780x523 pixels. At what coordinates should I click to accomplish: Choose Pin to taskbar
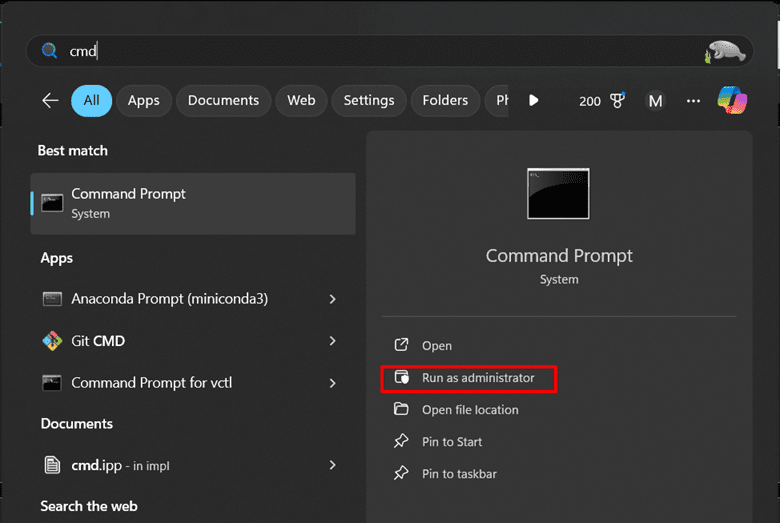coord(459,473)
